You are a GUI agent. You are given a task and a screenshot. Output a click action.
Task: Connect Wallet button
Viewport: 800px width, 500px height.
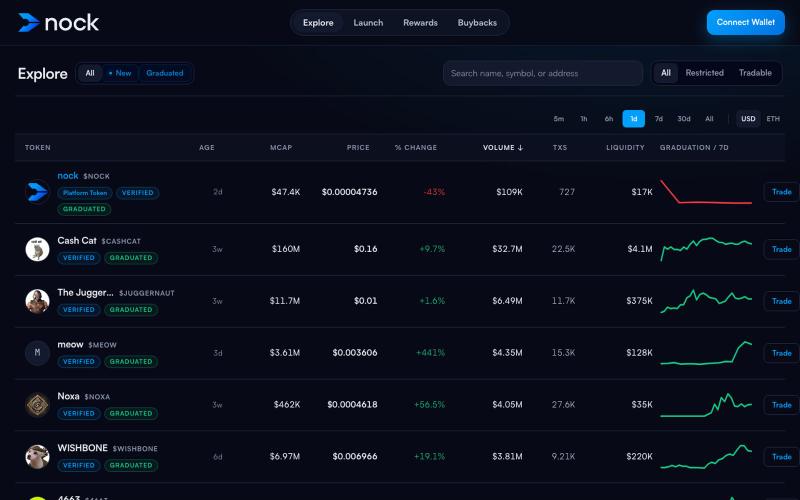(745, 22)
